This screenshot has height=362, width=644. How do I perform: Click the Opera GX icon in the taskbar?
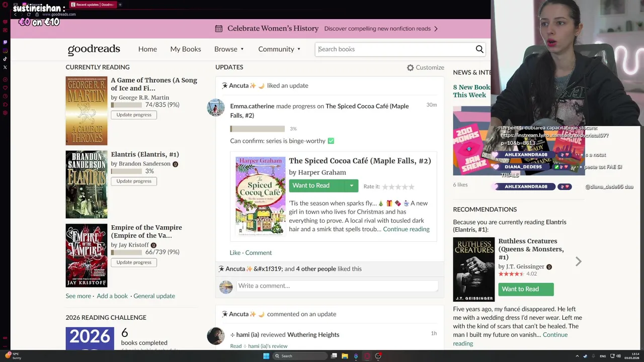click(x=367, y=356)
